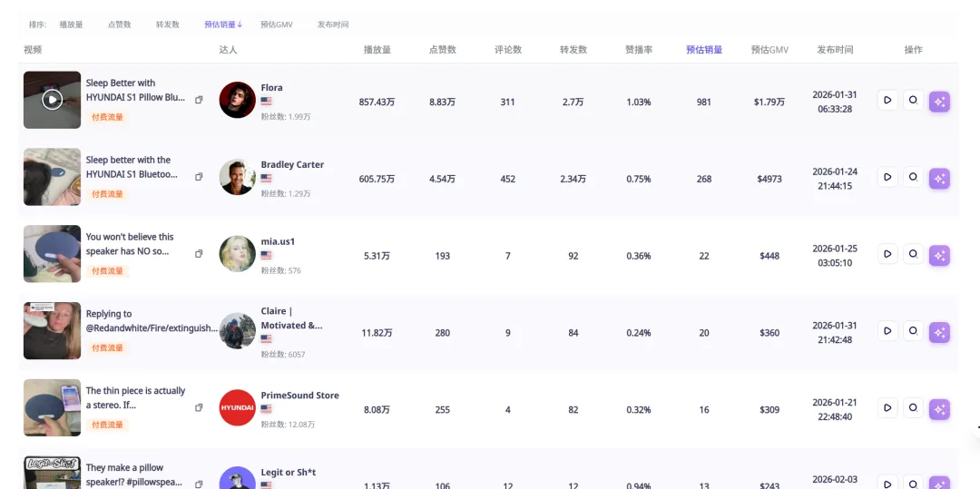Click the PrimeSound Store HYUNDAI avatar

238,408
